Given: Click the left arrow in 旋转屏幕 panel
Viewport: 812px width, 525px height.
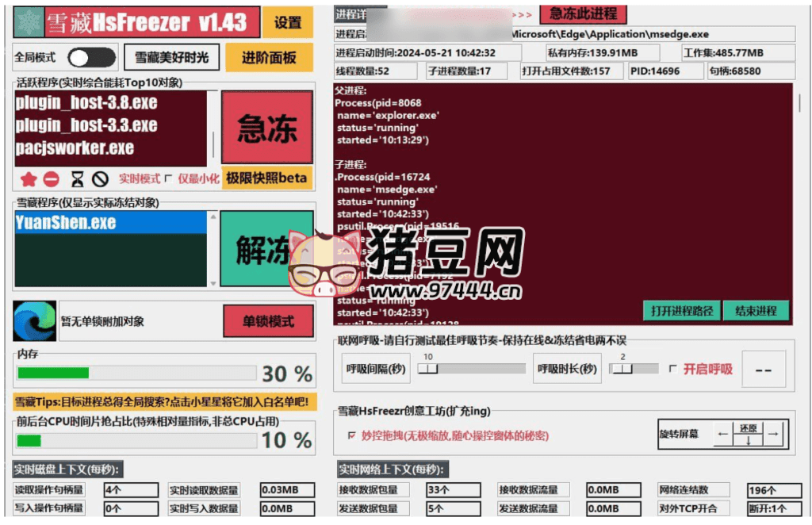Looking at the screenshot, I should tap(722, 435).
